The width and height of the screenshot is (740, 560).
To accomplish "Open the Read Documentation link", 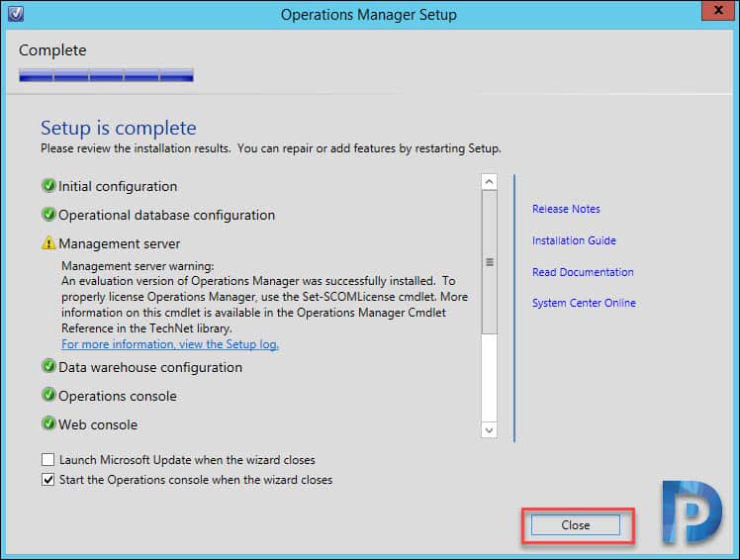I will point(583,272).
